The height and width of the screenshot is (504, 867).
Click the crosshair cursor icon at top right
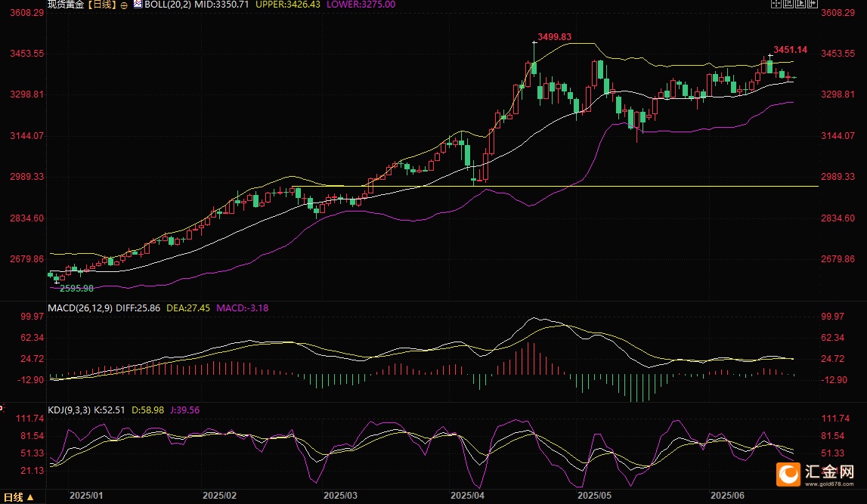point(776,4)
